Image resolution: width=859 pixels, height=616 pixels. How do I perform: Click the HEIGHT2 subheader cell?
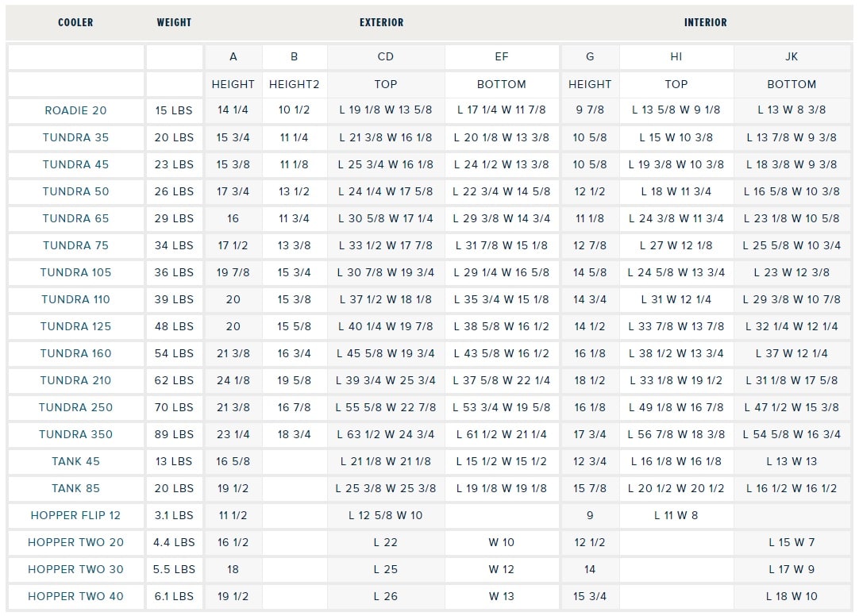pos(294,84)
